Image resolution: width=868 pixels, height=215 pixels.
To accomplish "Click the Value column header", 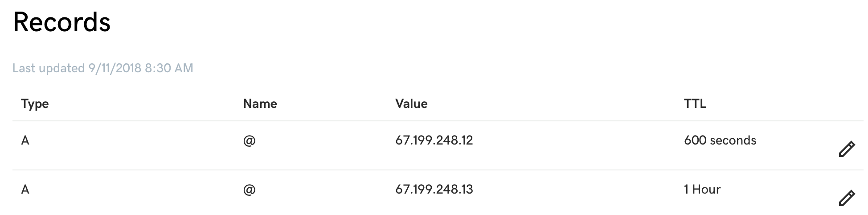I will point(411,104).
